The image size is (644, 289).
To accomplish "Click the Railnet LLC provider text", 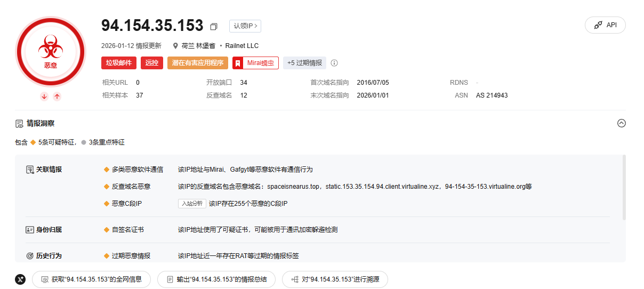I will 242,46.
